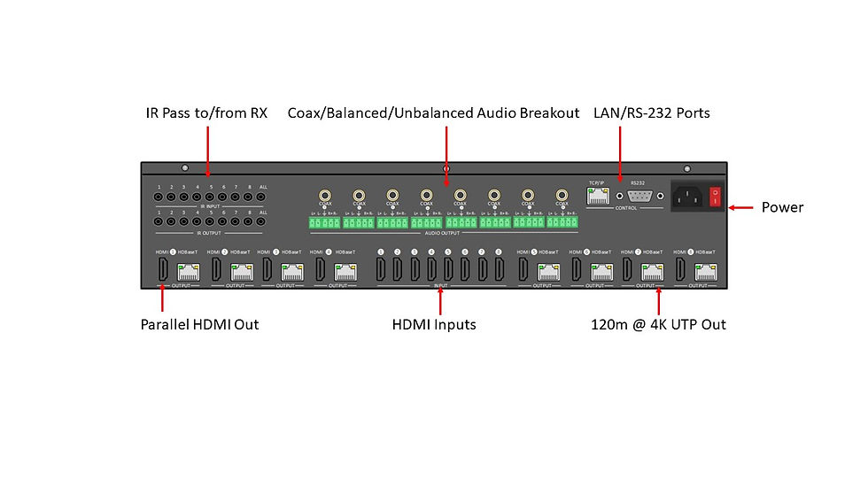Click IR OUTPUT jack number 1

coord(159,221)
